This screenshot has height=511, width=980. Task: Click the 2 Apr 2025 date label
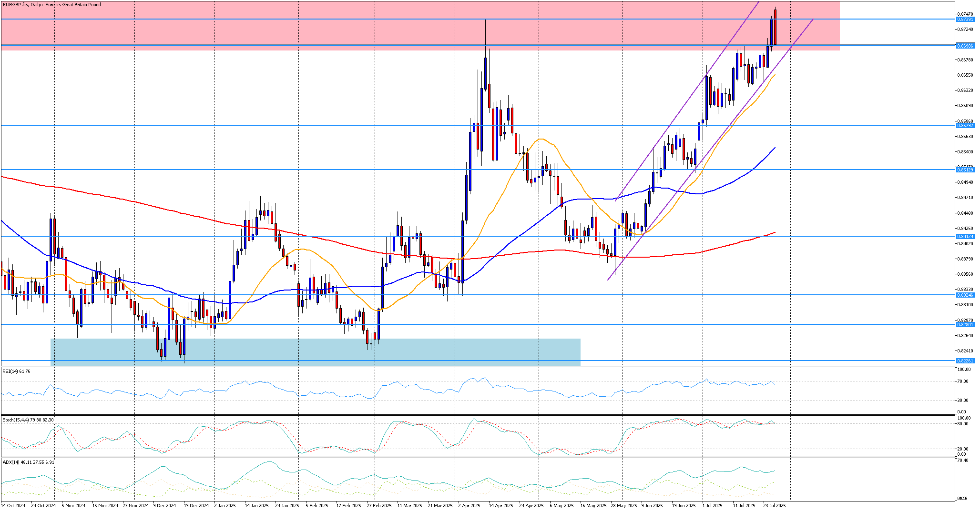tap(469, 505)
